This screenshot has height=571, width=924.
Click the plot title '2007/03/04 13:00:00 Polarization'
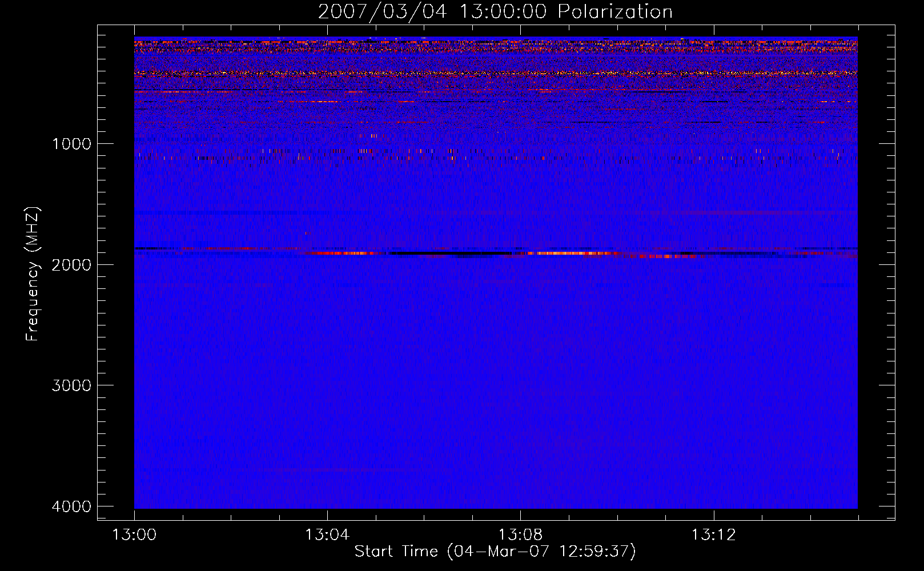click(495, 12)
